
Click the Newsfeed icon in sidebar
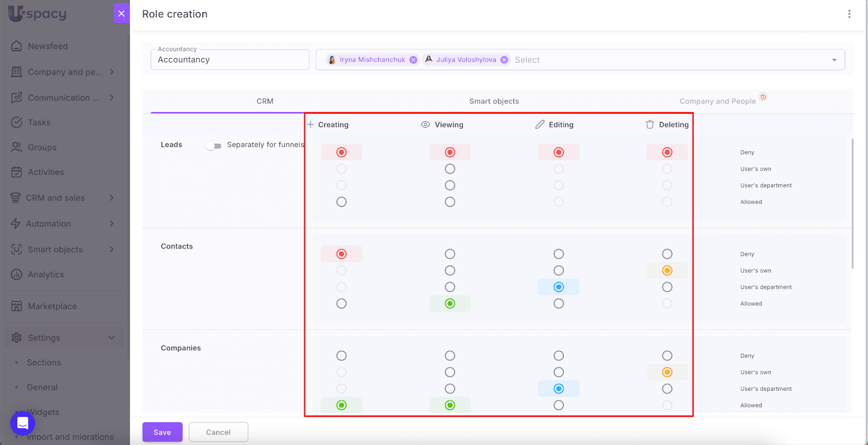click(x=17, y=46)
